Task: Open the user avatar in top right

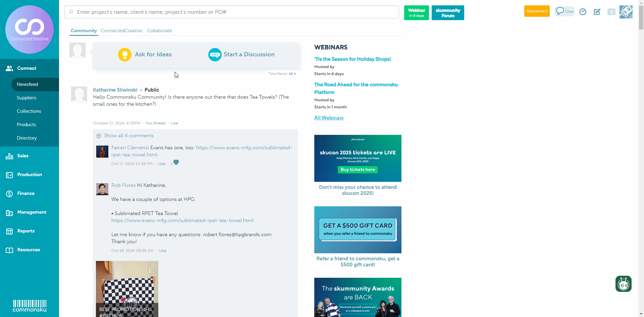Action: [626, 12]
